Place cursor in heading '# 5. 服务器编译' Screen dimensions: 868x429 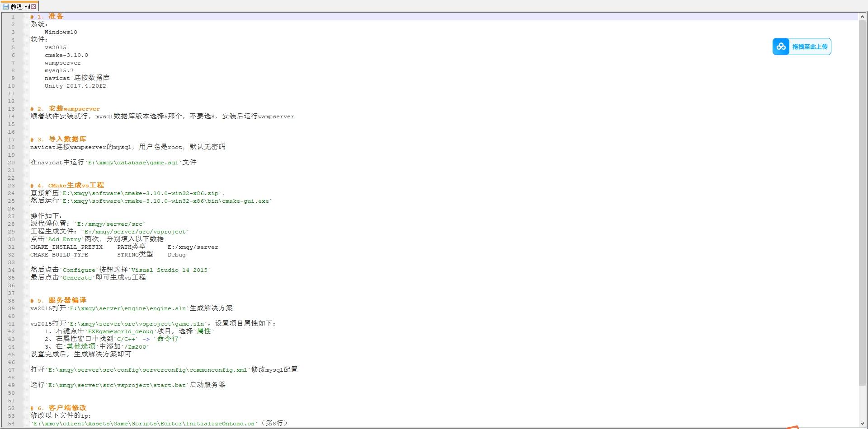(x=58, y=301)
